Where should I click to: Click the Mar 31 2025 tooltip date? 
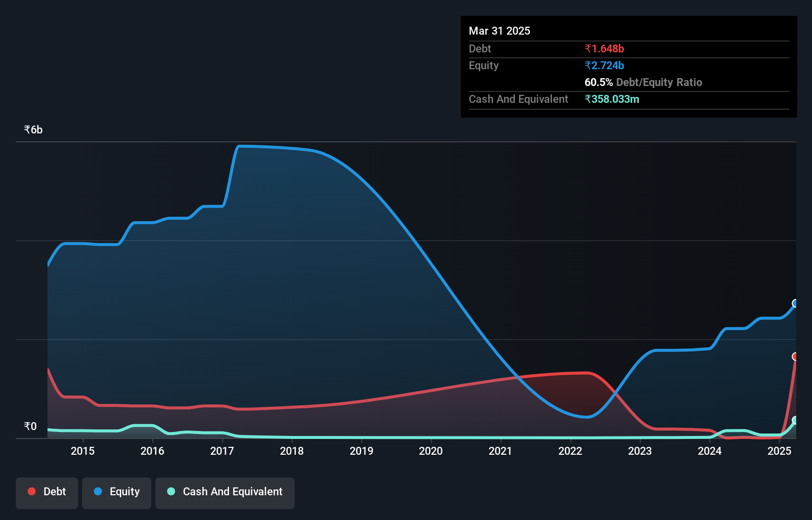499,31
